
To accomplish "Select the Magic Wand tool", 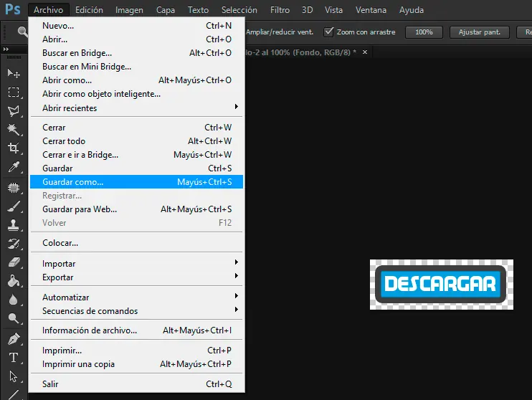I will tap(14, 130).
